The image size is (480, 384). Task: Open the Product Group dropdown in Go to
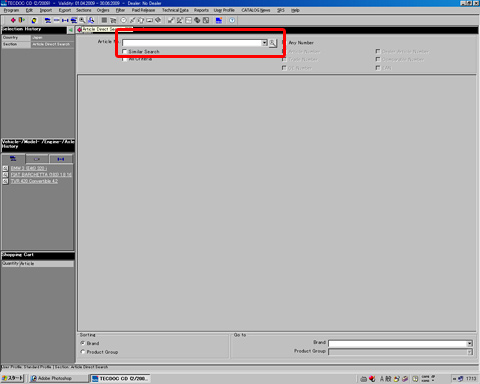tap(469, 352)
